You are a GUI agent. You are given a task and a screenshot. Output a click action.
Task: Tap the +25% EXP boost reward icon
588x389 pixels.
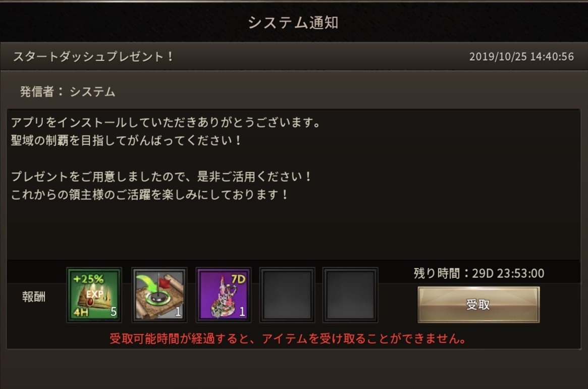click(x=94, y=295)
